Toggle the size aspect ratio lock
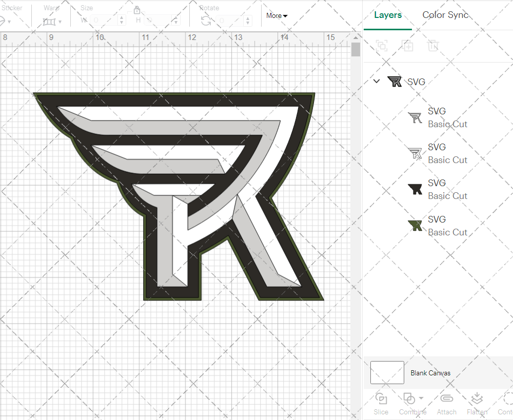 [x=137, y=11]
